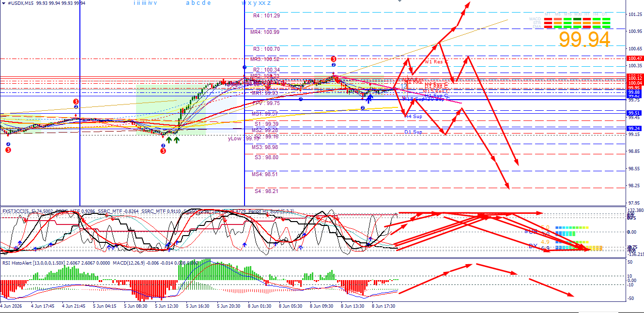Viewport: 644px width, 313px height.
Task: Click the red 100.47 price tag on the axis
Action: click(635, 59)
